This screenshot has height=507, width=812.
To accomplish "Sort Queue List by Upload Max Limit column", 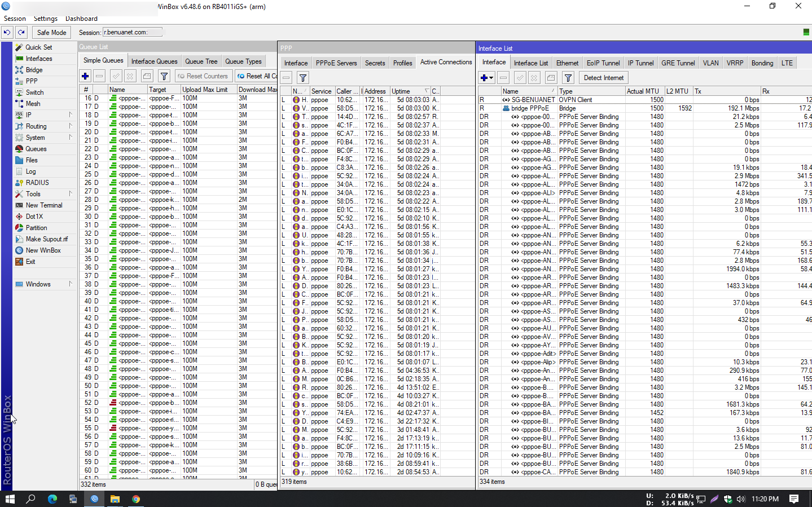I will [x=208, y=90].
